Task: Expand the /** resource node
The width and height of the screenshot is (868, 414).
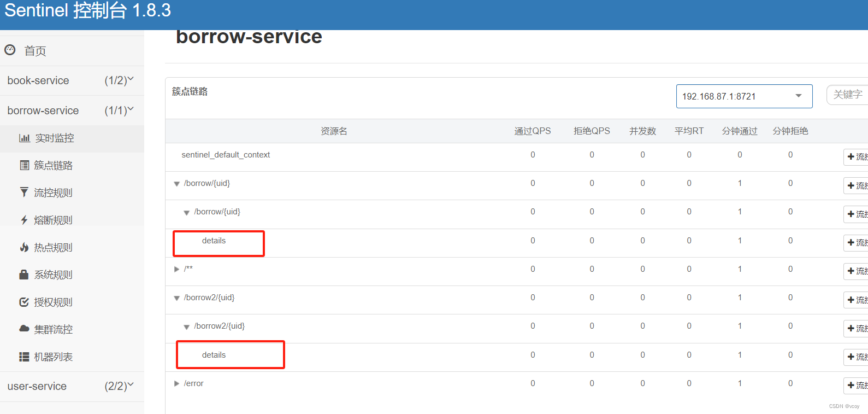Action: (x=176, y=269)
